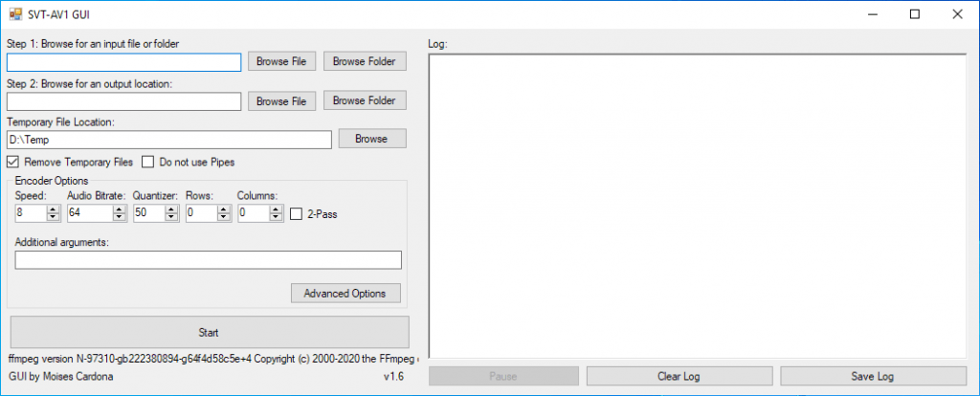The image size is (980, 396).
Task: Click inside the Log text area
Action: 698,206
